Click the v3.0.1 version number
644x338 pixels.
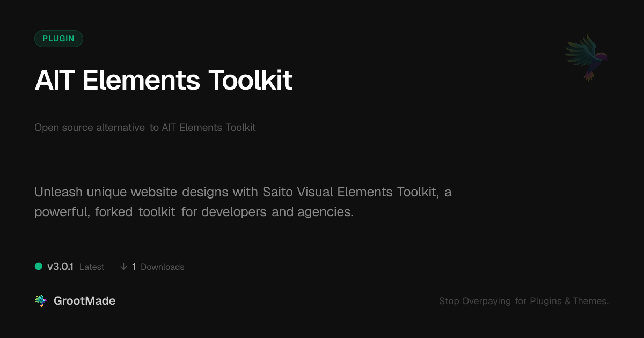coord(60,267)
